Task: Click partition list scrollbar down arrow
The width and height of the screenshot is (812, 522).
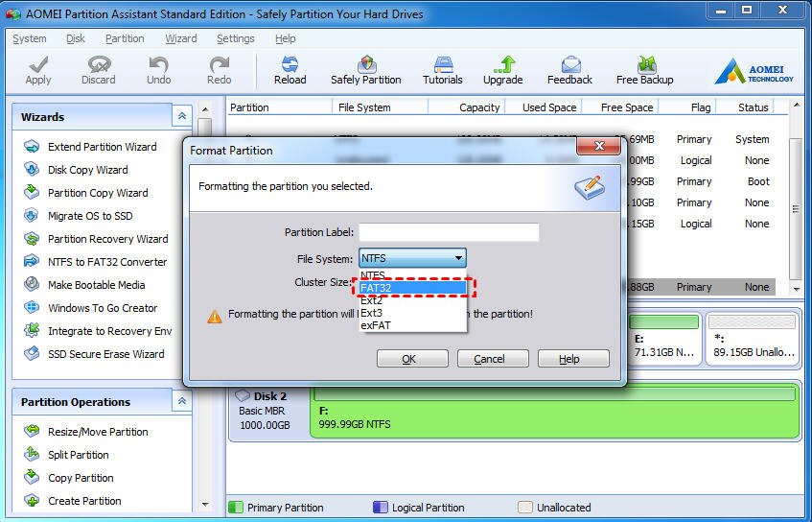Action: coord(797,289)
